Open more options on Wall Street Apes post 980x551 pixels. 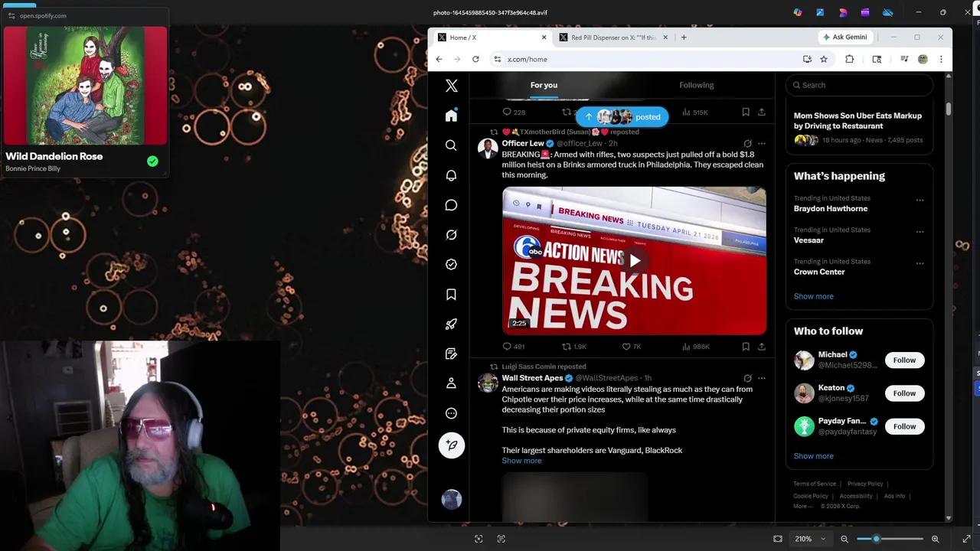tap(761, 378)
